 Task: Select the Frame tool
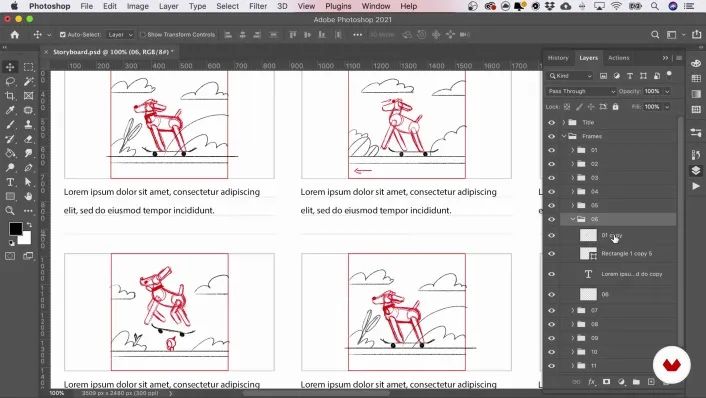(x=28, y=96)
